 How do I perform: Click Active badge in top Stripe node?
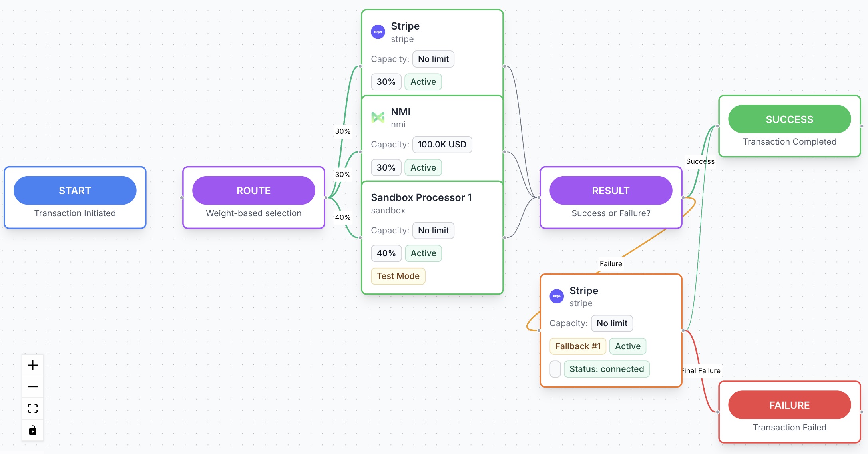pos(423,82)
